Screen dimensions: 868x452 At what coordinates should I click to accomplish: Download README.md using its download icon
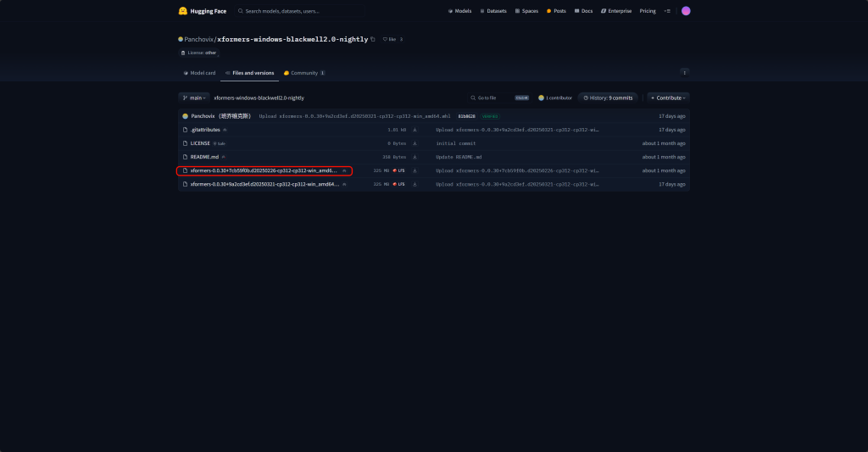tap(415, 157)
